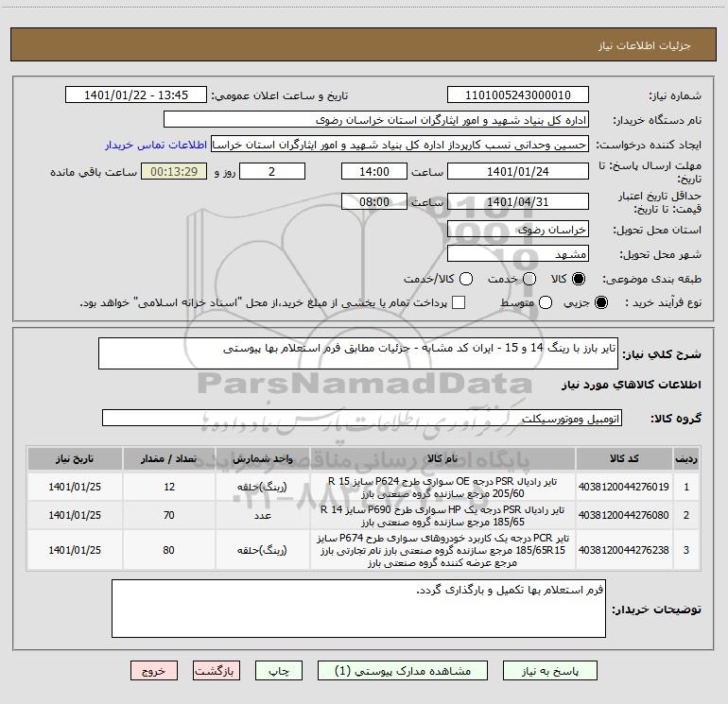728x704 pixels.
Task: Click the delivery city field مشهد
Action: click(518, 254)
